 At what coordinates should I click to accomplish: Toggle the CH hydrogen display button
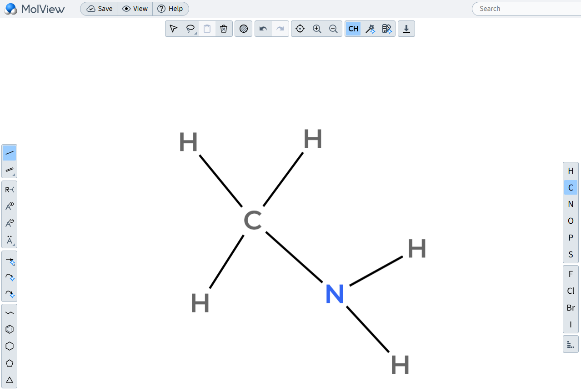click(353, 29)
